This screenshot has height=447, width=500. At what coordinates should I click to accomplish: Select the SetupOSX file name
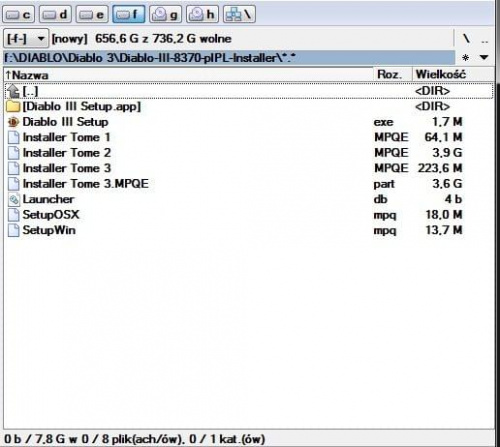pos(51,215)
